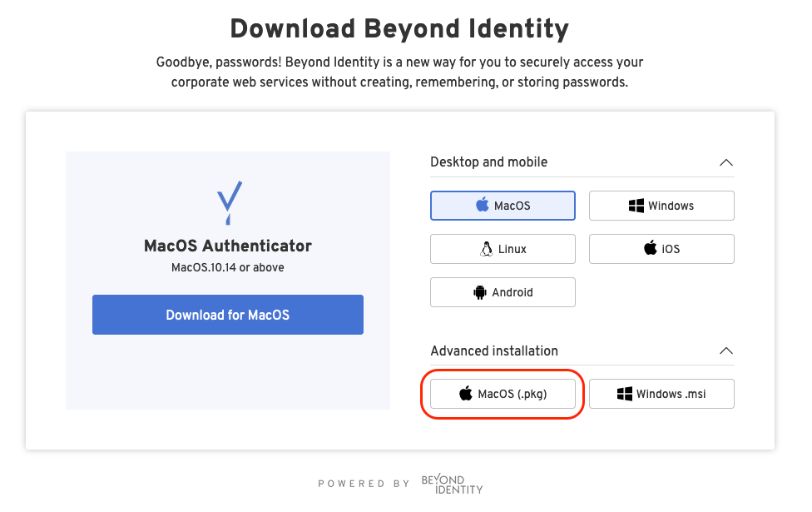Image resolution: width=812 pixels, height=512 pixels.
Task: Click the Windows icon on Windows .msi button
Action: [626, 393]
